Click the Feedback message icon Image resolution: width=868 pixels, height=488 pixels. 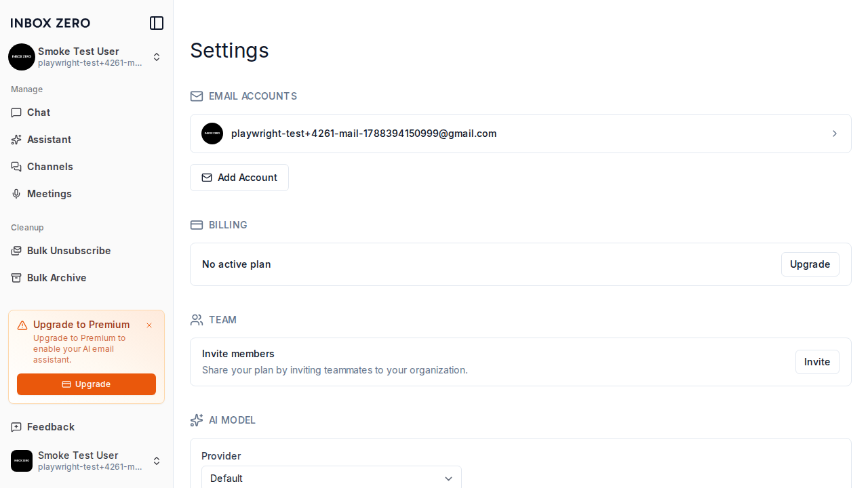pos(16,427)
